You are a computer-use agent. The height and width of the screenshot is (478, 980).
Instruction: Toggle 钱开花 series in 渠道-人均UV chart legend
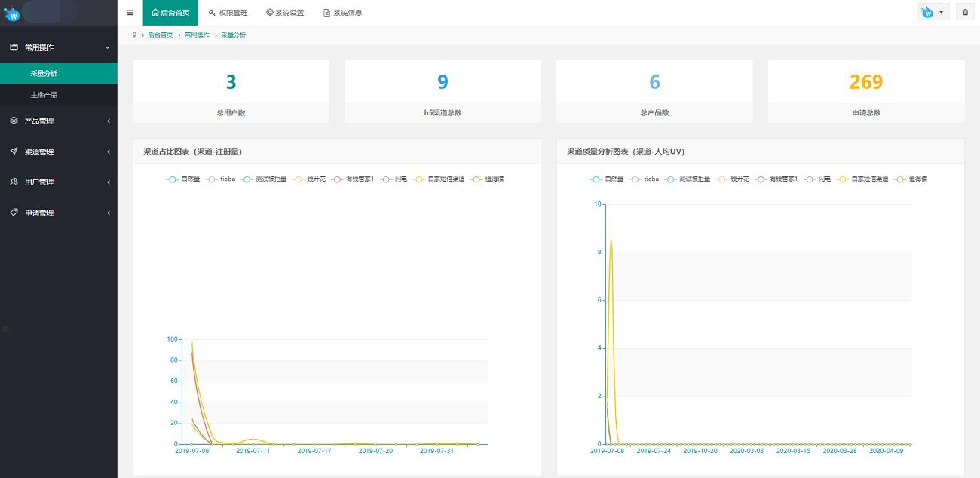click(x=733, y=179)
